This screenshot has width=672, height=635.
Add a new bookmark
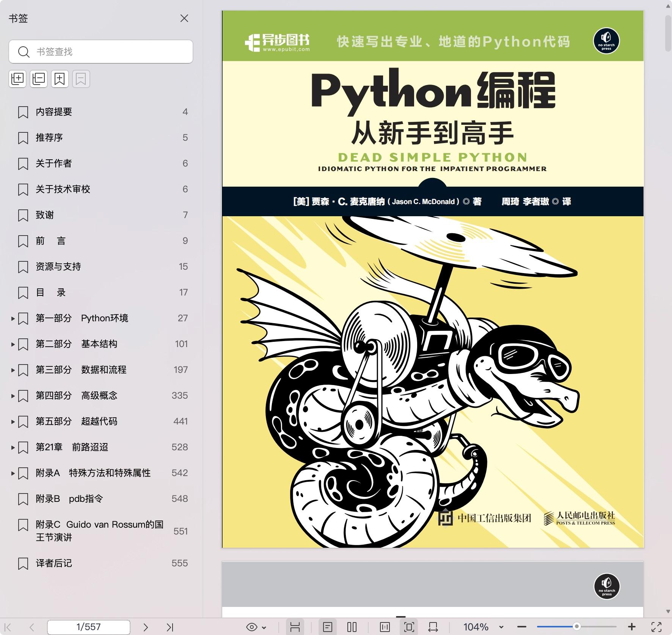tap(60, 79)
